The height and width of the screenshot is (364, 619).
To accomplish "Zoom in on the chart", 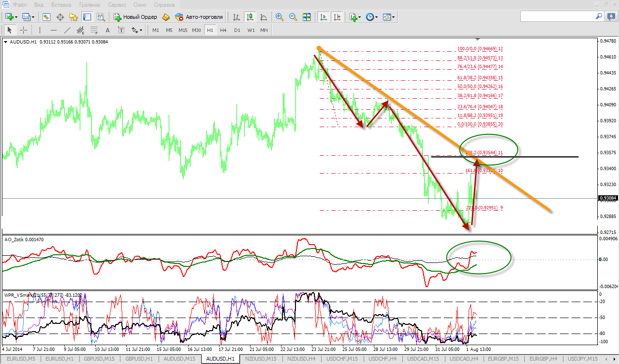I will 280,17.
